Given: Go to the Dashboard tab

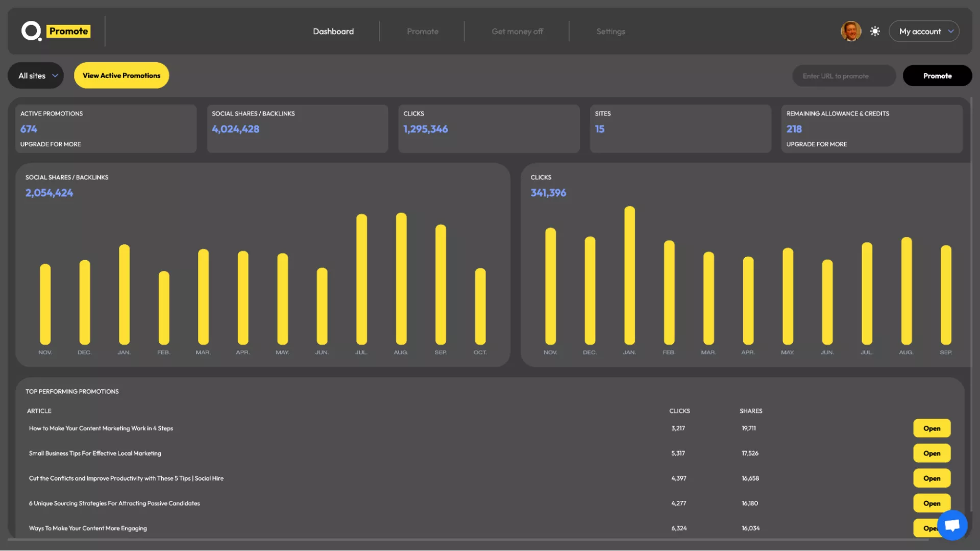Looking at the screenshot, I should [333, 31].
